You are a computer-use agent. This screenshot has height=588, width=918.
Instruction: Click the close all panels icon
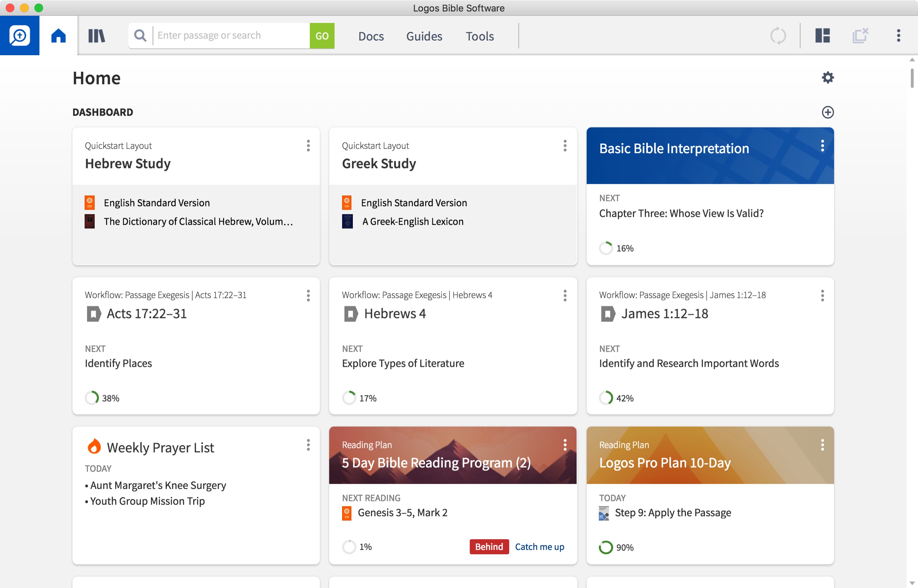[x=860, y=35]
